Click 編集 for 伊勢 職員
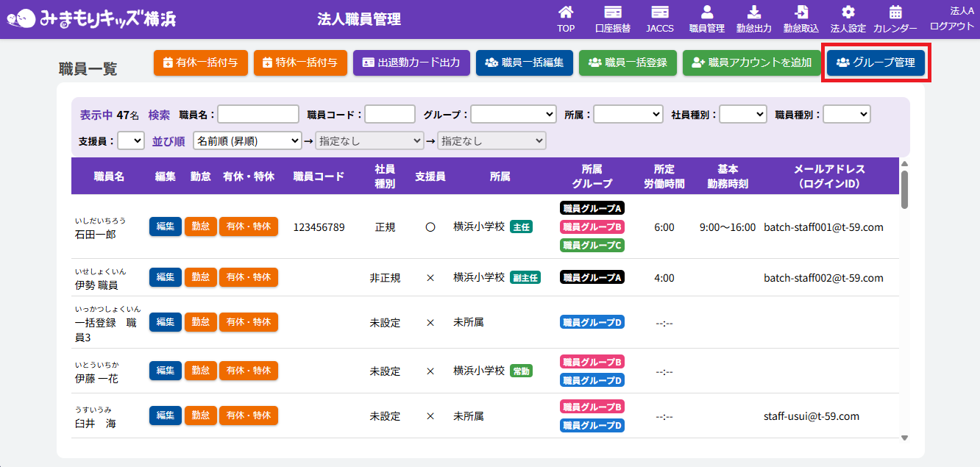Viewport: 980px width, 467px height. (166, 277)
